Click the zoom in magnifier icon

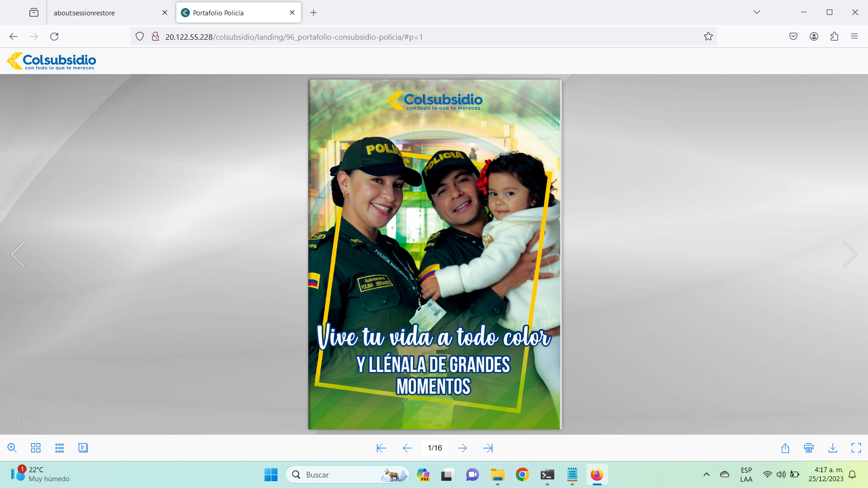click(x=12, y=448)
